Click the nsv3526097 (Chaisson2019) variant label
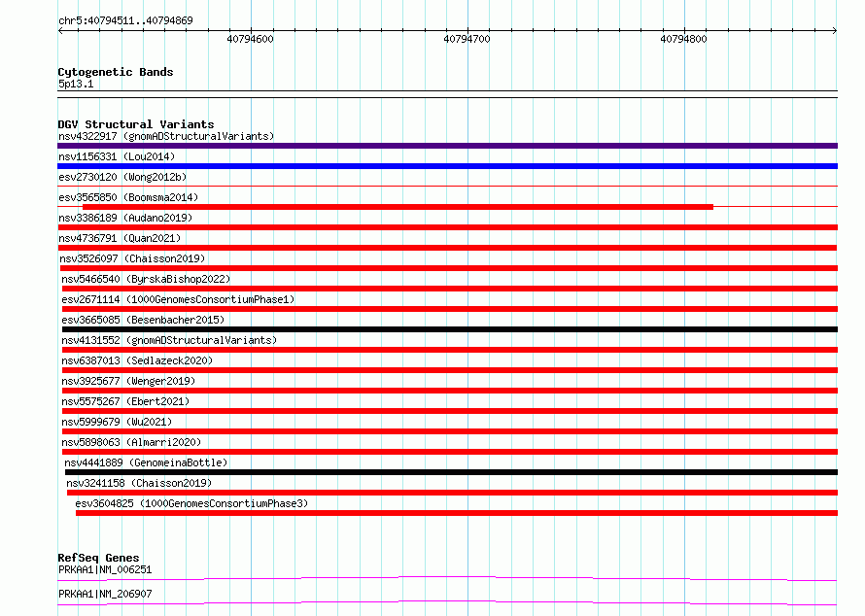The height and width of the screenshot is (616, 865). 132,258
